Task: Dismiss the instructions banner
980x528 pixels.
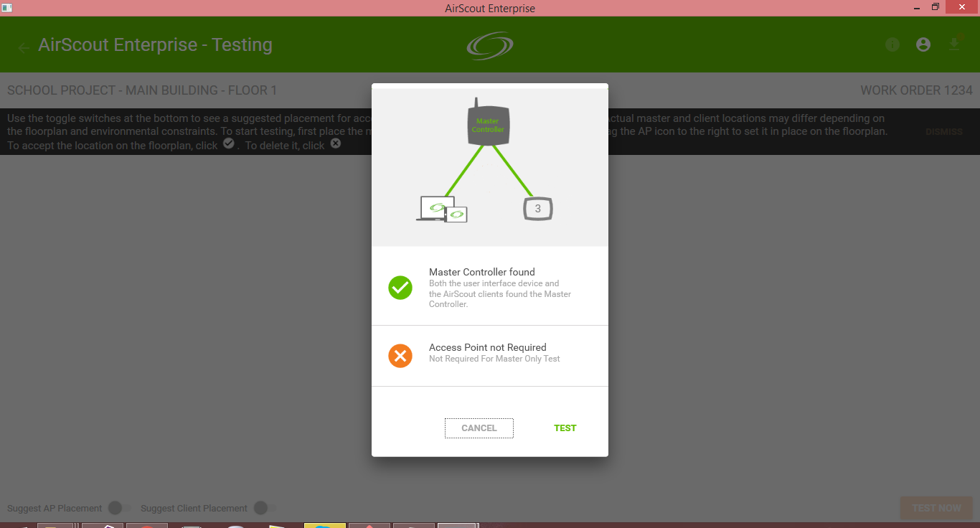Action: click(943, 132)
